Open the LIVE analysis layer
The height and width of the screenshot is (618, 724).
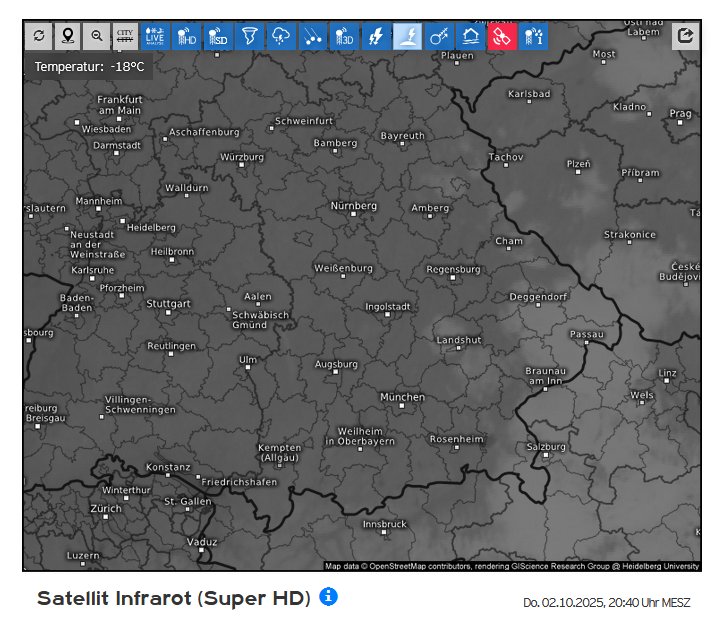155,36
